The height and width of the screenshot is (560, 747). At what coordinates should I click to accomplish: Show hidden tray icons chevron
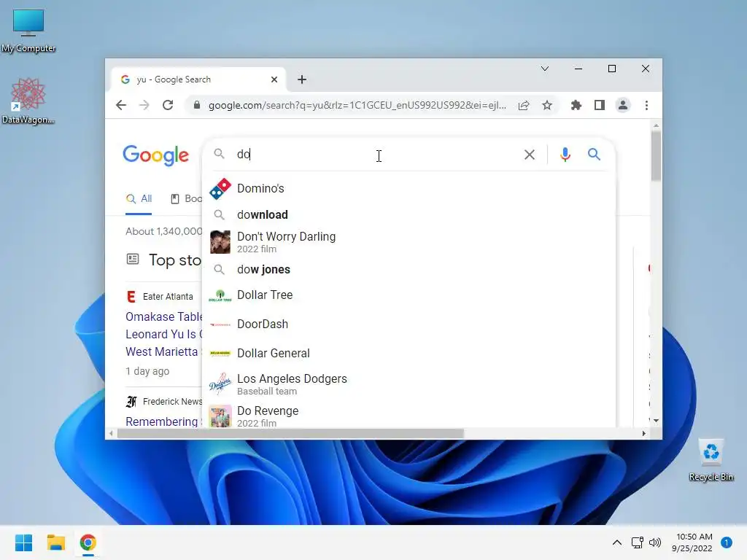pyautogui.click(x=616, y=542)
